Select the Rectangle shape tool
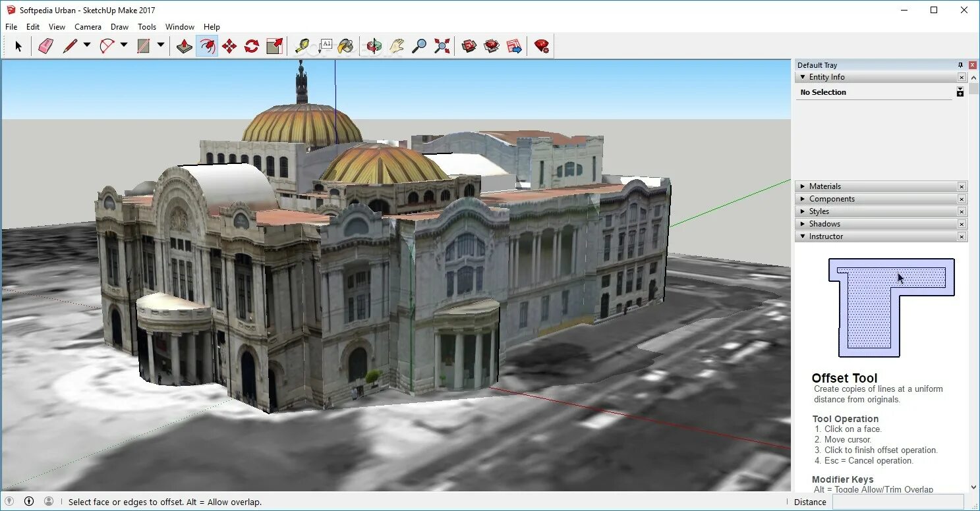980x511 pixels. 144,46
